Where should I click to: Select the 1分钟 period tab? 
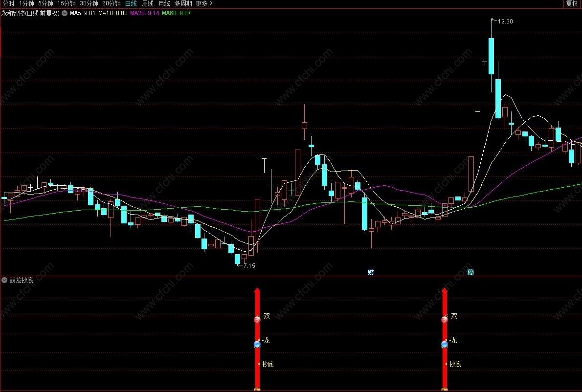coord(26,4)
